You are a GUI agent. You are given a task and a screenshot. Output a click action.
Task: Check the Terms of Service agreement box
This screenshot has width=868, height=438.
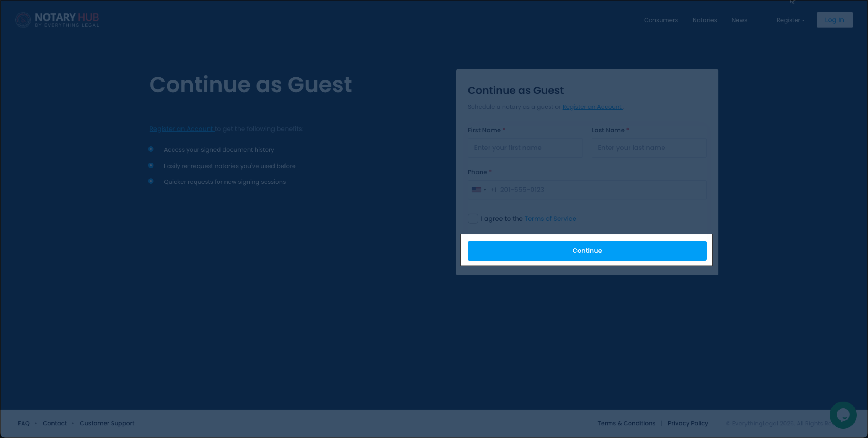coord(473,219)
